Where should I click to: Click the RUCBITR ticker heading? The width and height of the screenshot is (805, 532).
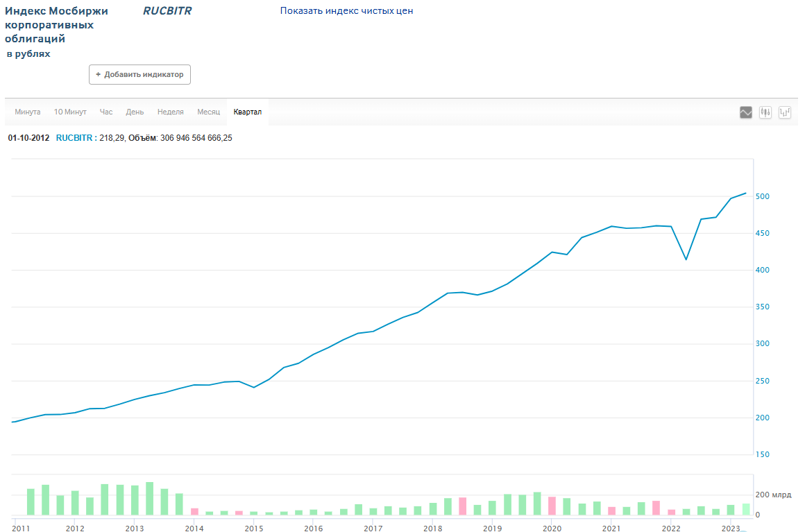point(167,11)
